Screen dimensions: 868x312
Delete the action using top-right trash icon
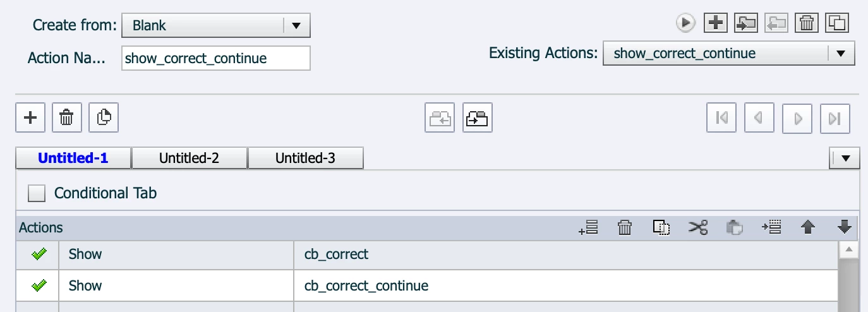(806, 23)
